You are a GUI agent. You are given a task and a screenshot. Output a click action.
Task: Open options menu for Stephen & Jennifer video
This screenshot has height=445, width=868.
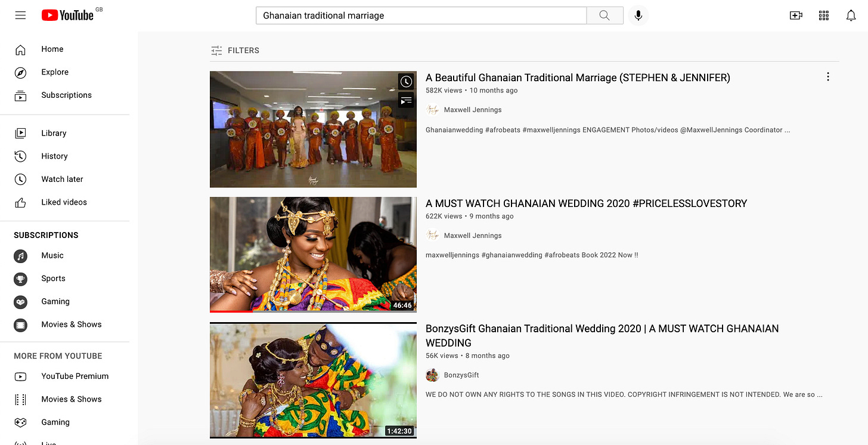point(827,76)
